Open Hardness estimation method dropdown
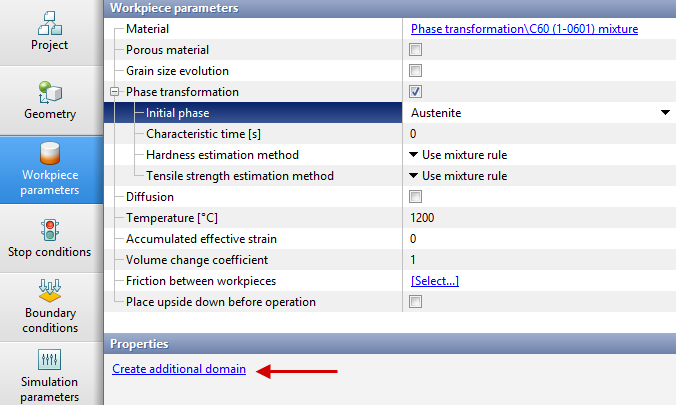Viewport: 676px width, 405px height. (x=413, y=155)
